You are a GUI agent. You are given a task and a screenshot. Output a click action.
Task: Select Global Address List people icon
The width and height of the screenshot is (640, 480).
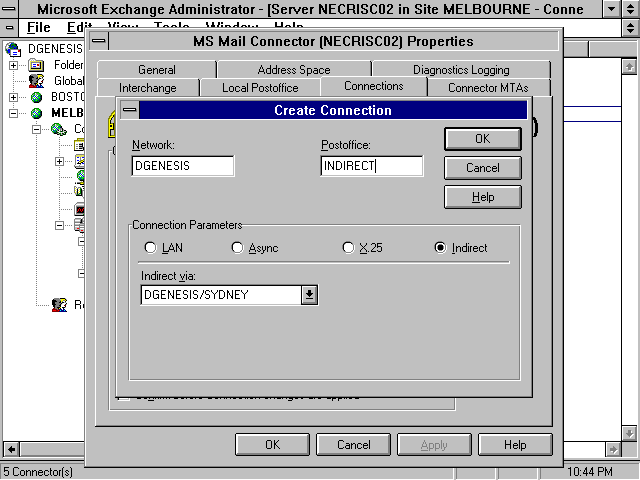pos(36,81)
